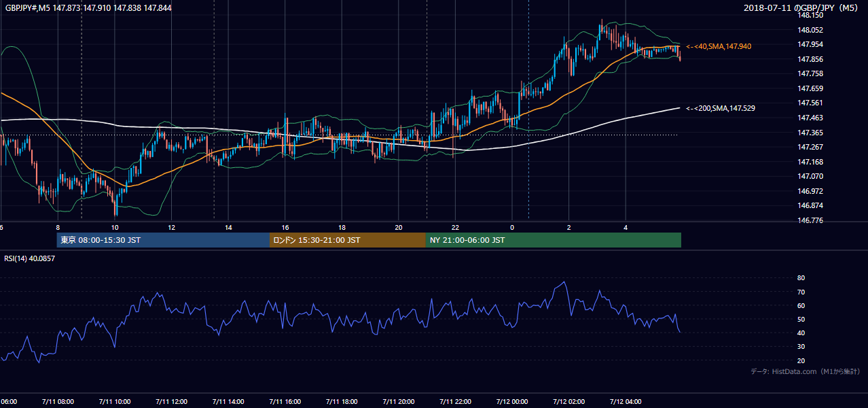The image size is (868, 408).
Task: Click price axis value 148.150
Action: click(x=810, y=15)
